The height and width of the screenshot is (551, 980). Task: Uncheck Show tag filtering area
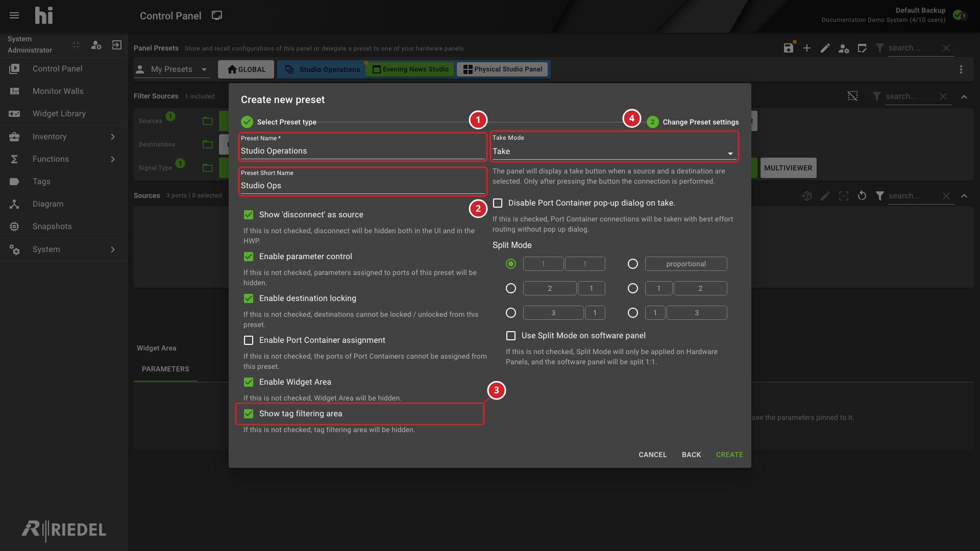tap(249, 414)
